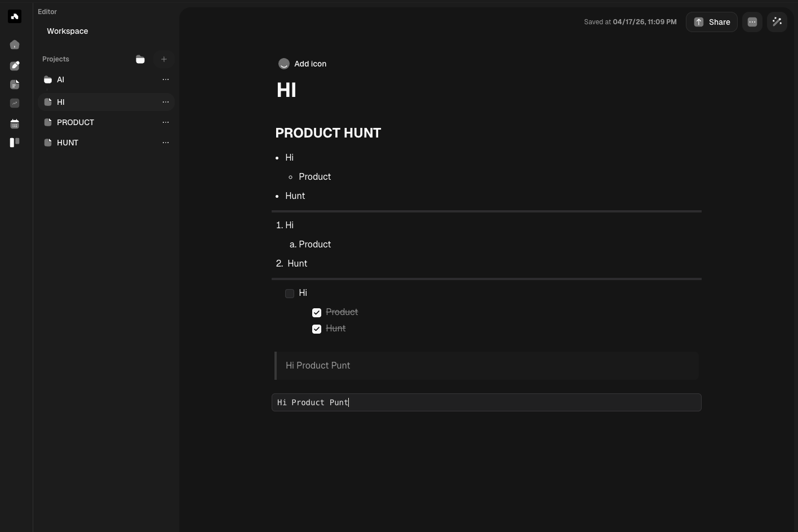The height and width of the screenshot is (532, 798).
Task: Click the Saved at timestamp text
Action: (630, 22)
